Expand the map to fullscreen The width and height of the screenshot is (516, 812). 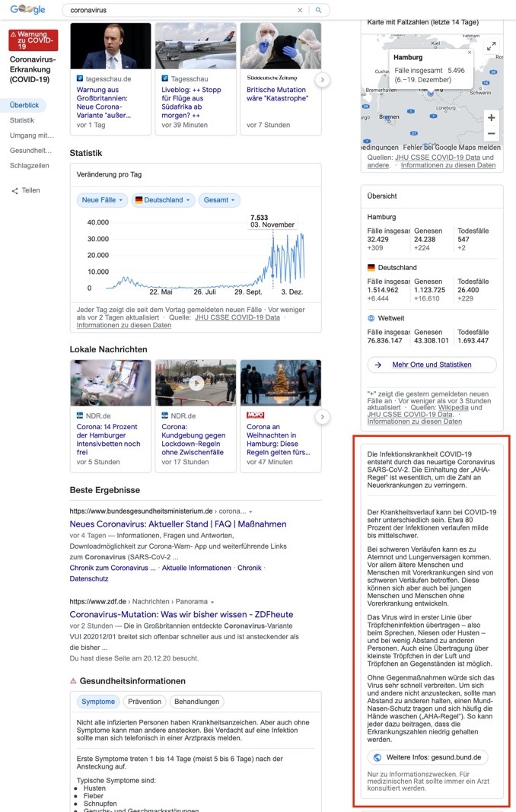point(492,46)
